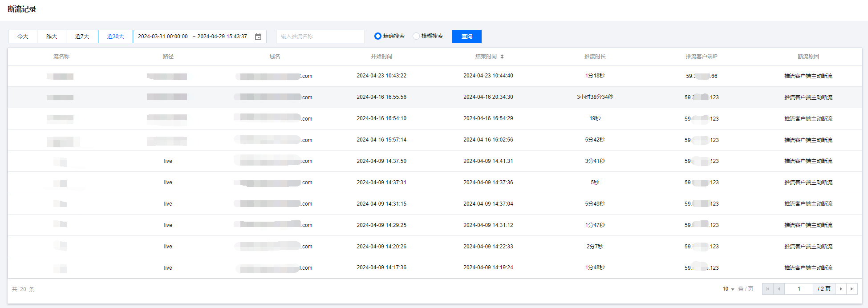Screen dimensions: 868x308
Task: Select the 近30天 time range tab
Action: [115, 36]
